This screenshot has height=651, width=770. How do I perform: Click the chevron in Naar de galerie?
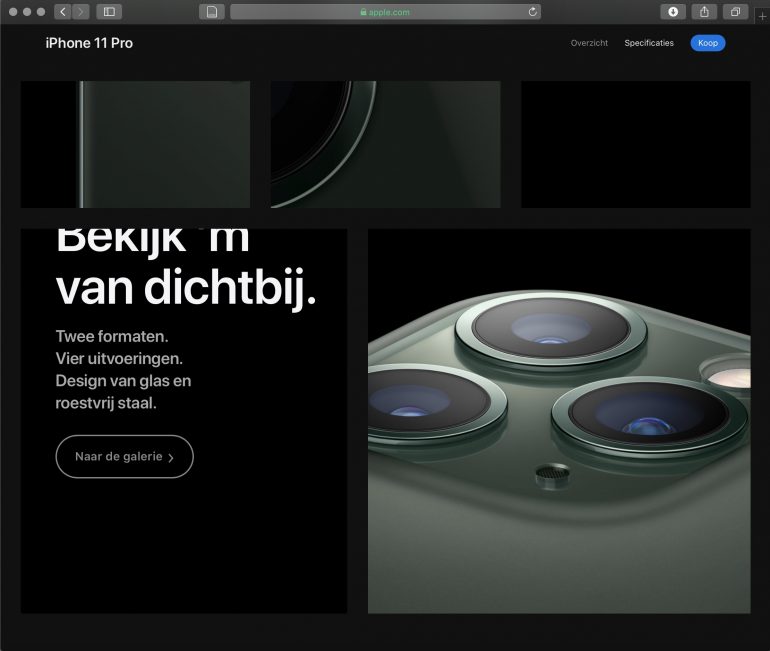(171, 458)
